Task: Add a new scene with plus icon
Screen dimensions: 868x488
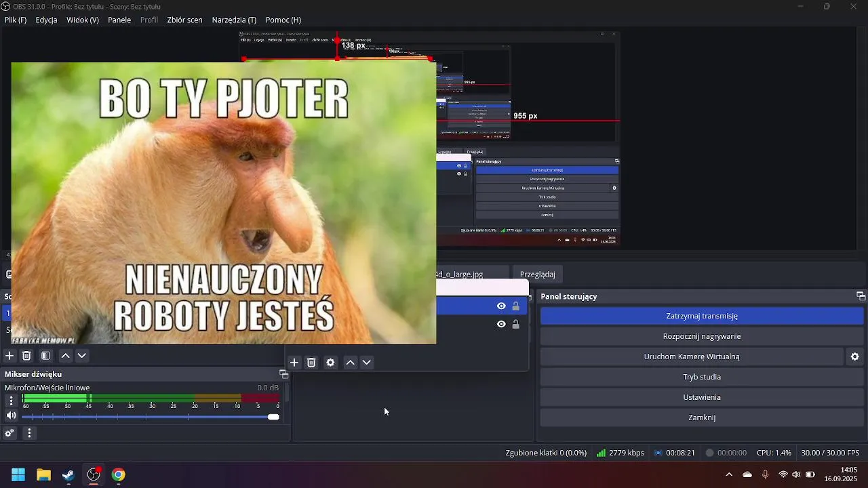Action: [x=9, y=356]
